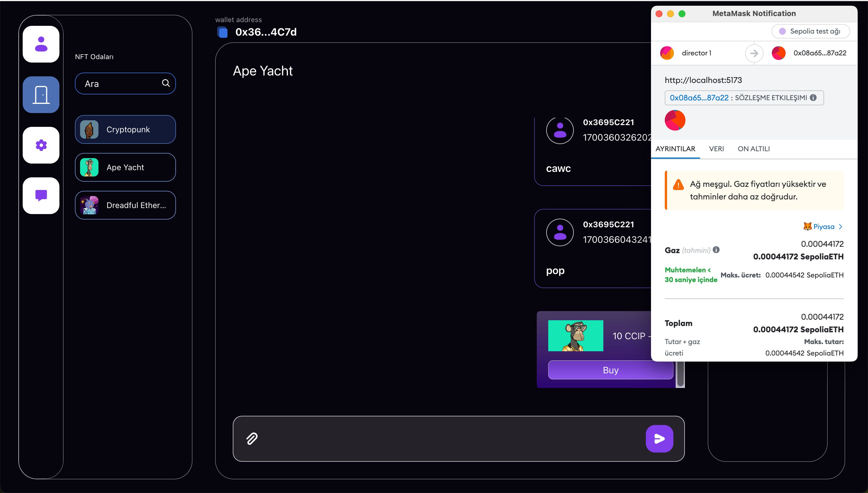Screen dimensions: 868x493
Task: Open the NFT rooms door icon
Action: [x=41, y=94]
